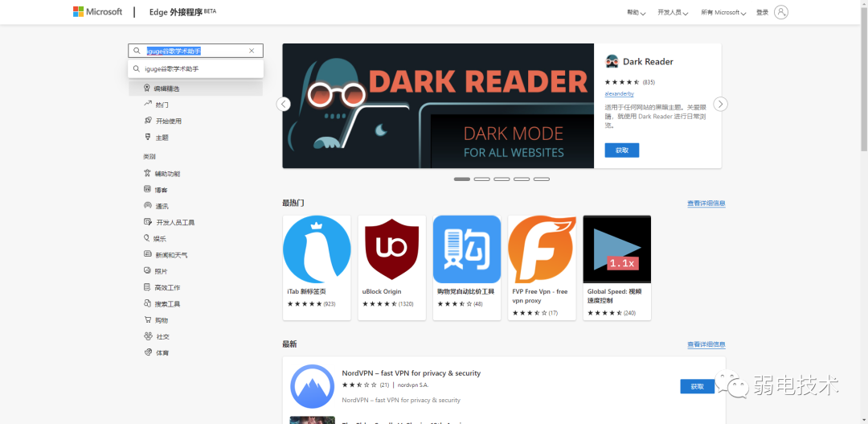Select the fourth carousel indicator
Screen dimensions: 868x424
[522, 179]
